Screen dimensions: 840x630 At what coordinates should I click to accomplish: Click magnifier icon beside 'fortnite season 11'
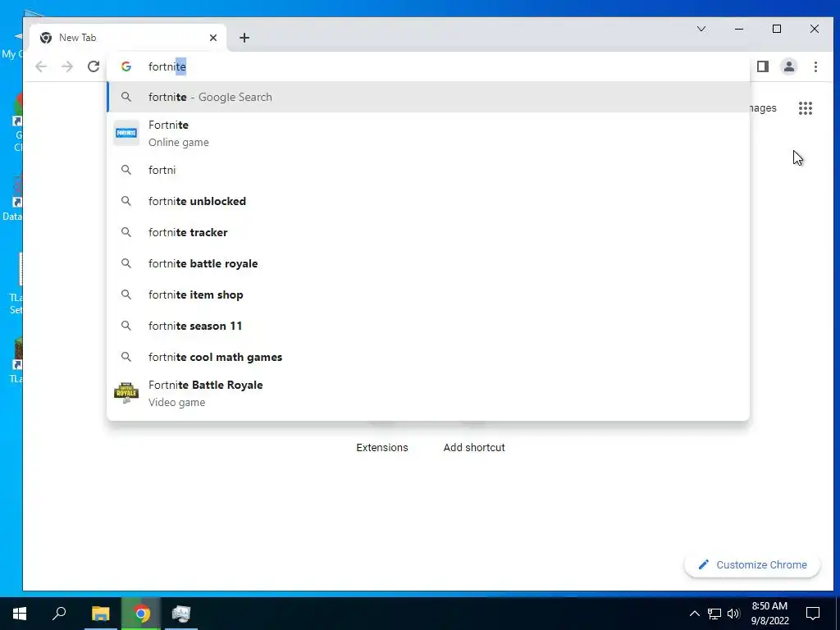tap(126, 325)
